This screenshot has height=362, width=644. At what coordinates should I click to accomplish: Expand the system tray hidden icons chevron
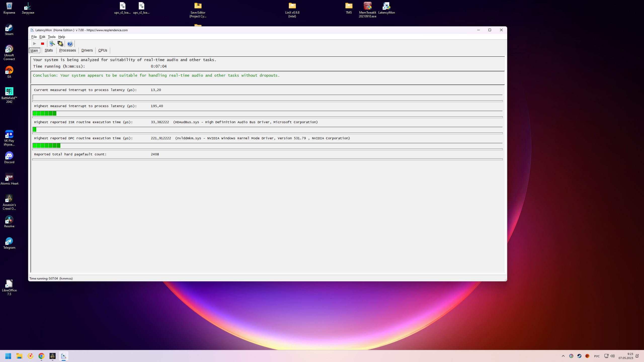pyautogui.click(x=563, y=356)
